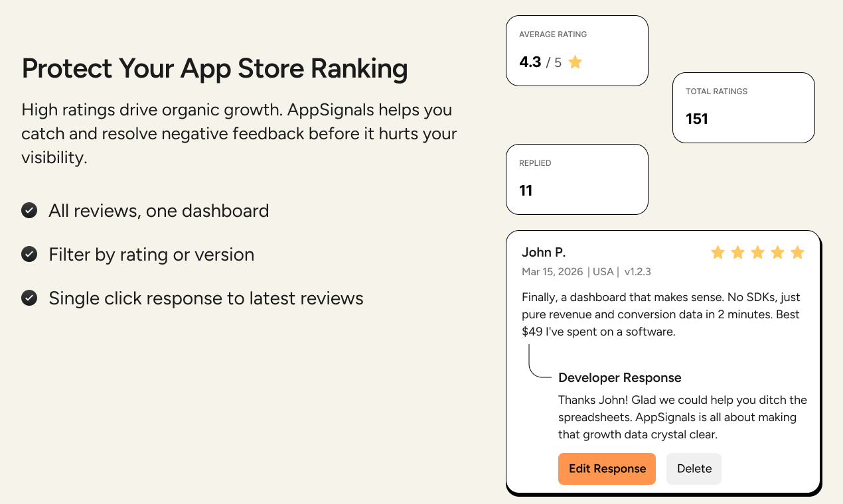
Task: Click the fourth star in John P.'s review
Action: [x=778, y=252]
